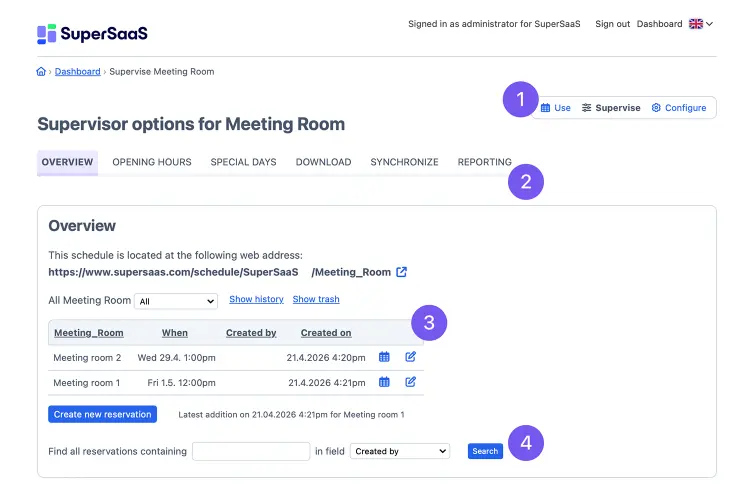Follow the Dashboard breadcrumb link
The width and height of the screenshot is (752, 492).
78,71
